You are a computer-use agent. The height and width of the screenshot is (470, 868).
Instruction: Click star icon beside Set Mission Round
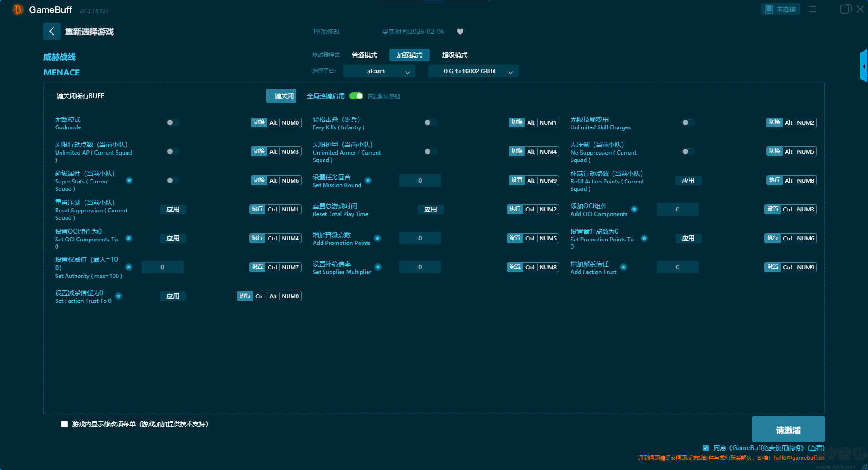[368, 180]
